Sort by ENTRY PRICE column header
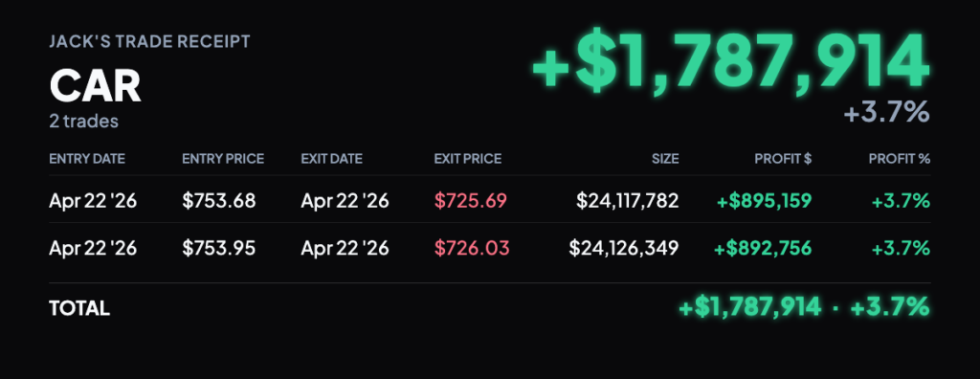Screen dimensions: 980x379 [x=223, y=159]
